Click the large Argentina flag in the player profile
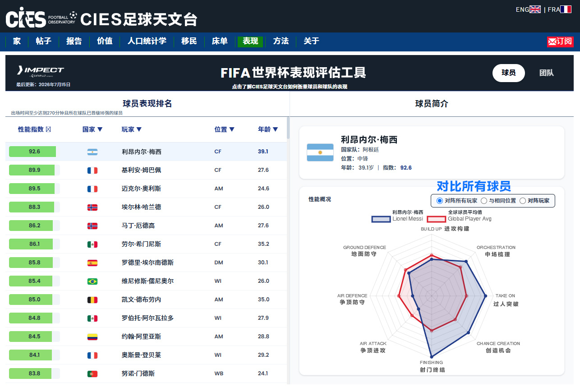Screen dimensions: 580x392 tap(320, 152)
